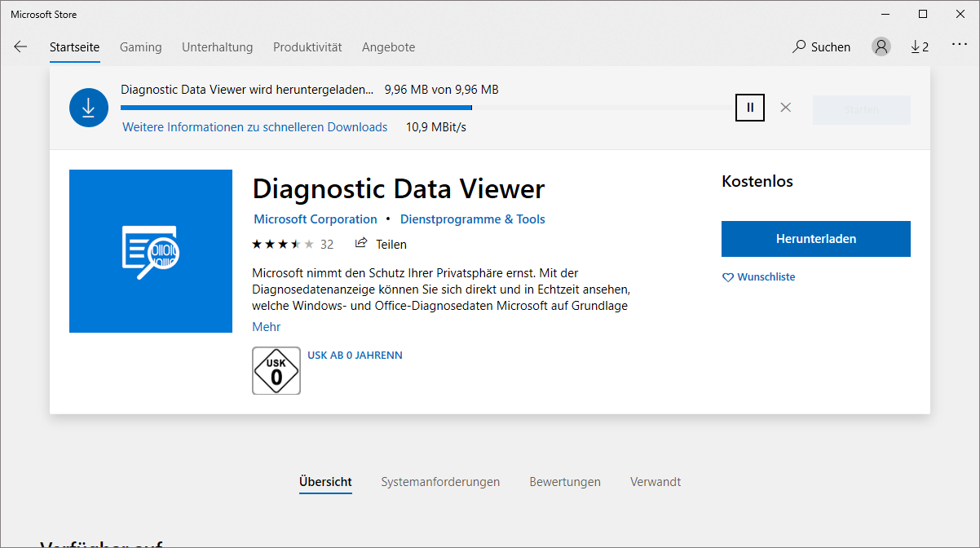Image resolution: width=980 pixels, height=548 pixels.
Task: Cancel the download with the X icon
Action: click(785, 108)
